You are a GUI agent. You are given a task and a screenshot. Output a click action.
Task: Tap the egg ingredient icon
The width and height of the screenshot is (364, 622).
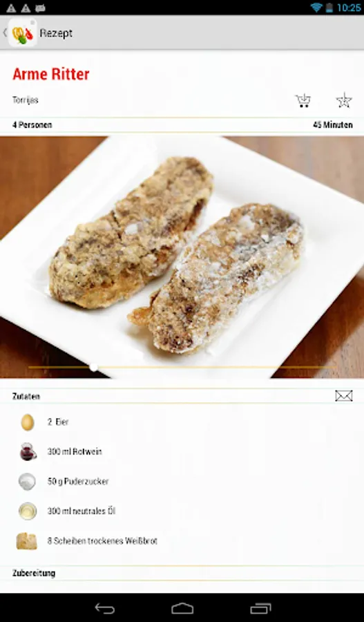[28, 422]
